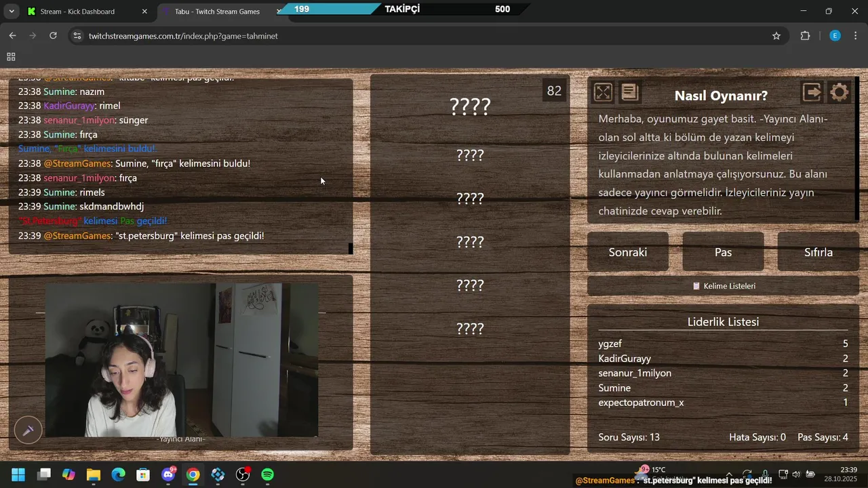
Task: Click the volume icon in system tray
Action: point(796,474)
